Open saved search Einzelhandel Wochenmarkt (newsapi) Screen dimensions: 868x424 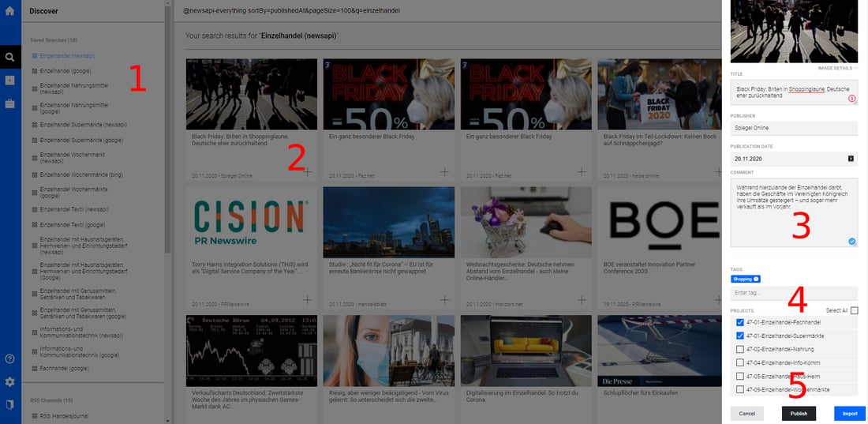tap(73, 157)
